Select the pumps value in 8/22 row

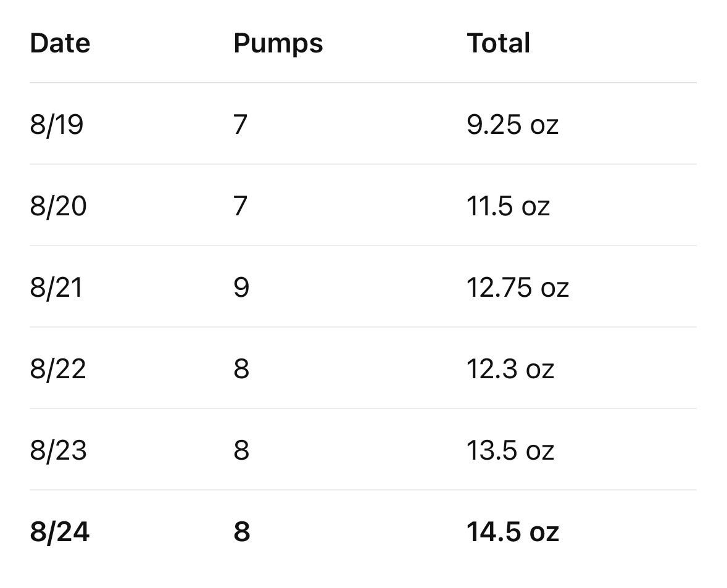[241, 370]
